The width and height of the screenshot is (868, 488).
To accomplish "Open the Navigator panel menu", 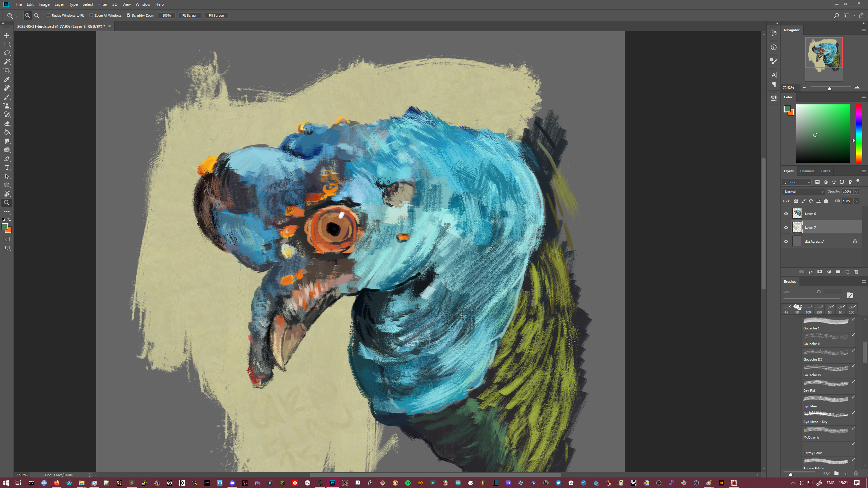I will [864, 30].
